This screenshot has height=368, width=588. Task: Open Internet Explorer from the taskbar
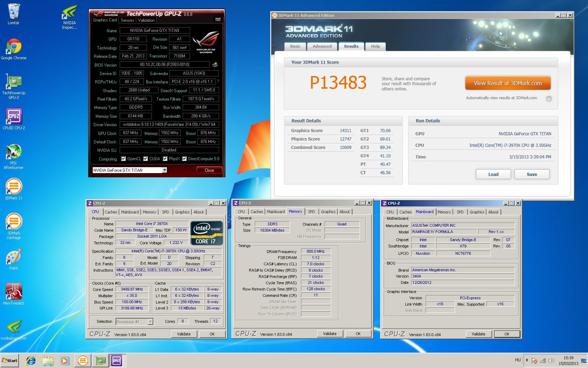(x=31, y=360)
